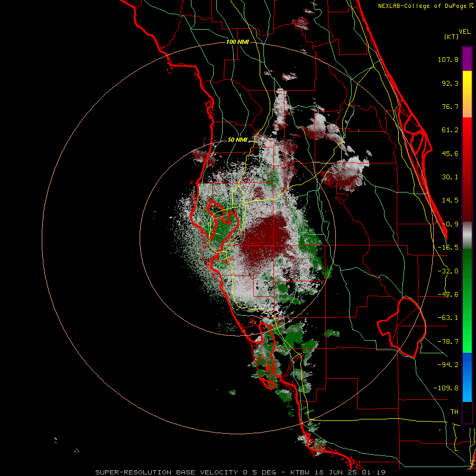This screenshot has width=476, height=476.
Task: Select the -78.7 scale value
Action: click(x=448, y=342)
